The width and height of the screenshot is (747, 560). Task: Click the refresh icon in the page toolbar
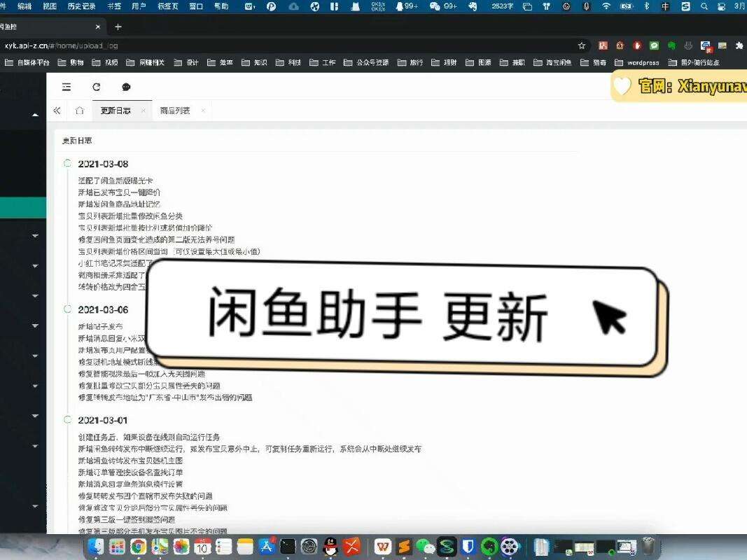tap(96, 87)
